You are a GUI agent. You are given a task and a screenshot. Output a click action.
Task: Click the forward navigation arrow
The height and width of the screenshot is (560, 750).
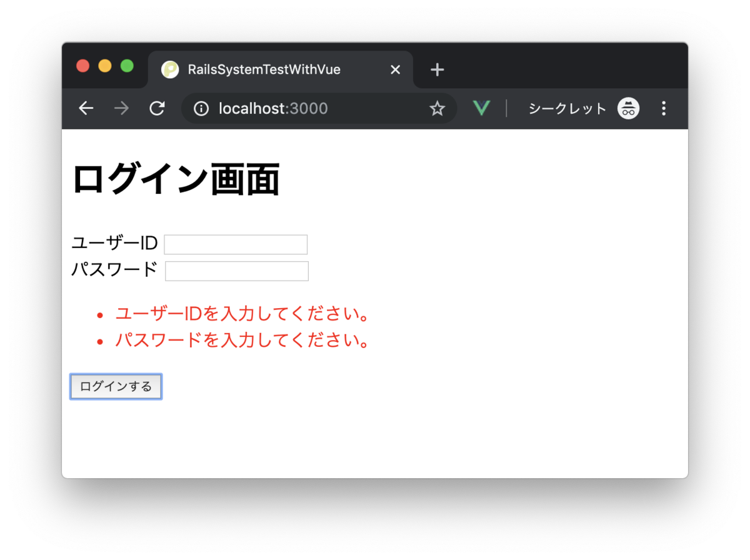[x=121, y=108]
